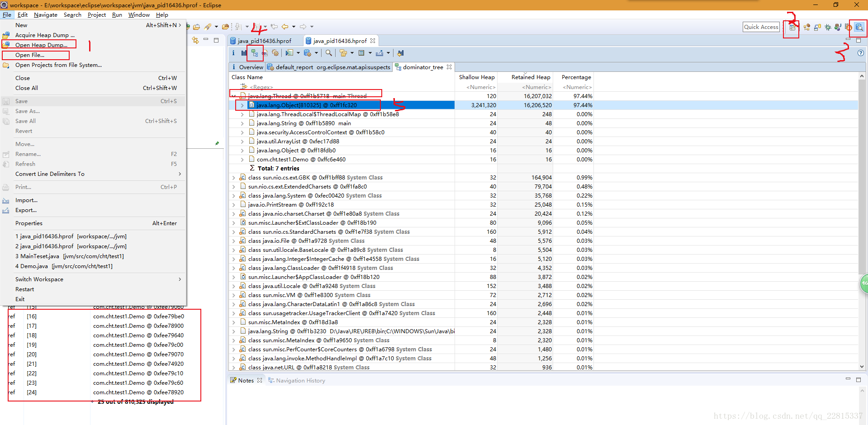Open the query browser icon
This screenshot has width=868, height=425.
tap(308, 53)
